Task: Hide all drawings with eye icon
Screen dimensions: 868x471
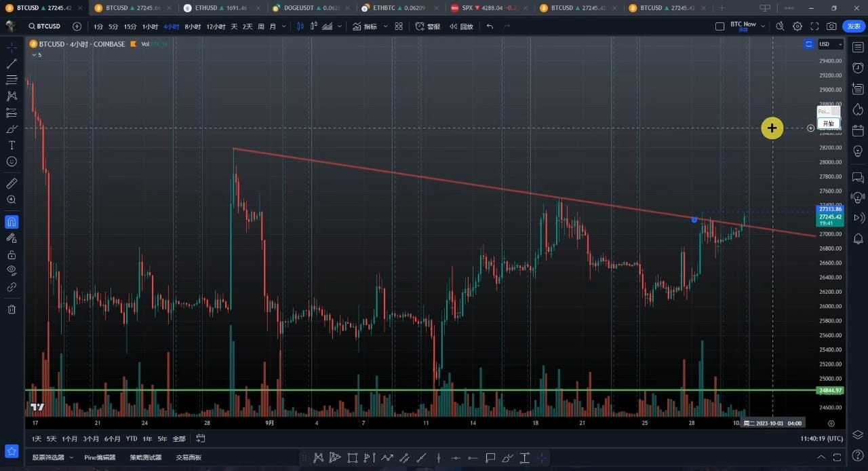Action: (12, 271)
